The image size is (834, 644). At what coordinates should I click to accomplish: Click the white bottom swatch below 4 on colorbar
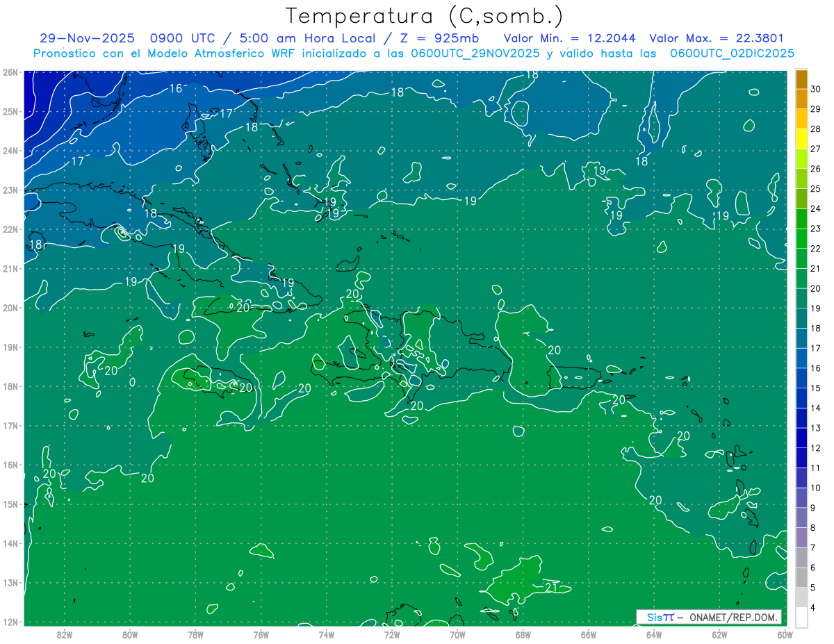(801, 617)
